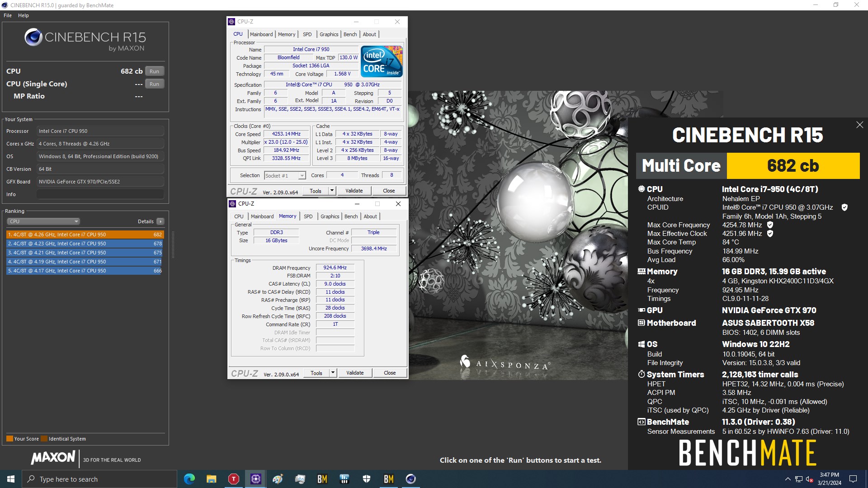Viewport: 868px width, 488px height.
Task: Open About tab in upper CPU-Z window
Action: 369,34
